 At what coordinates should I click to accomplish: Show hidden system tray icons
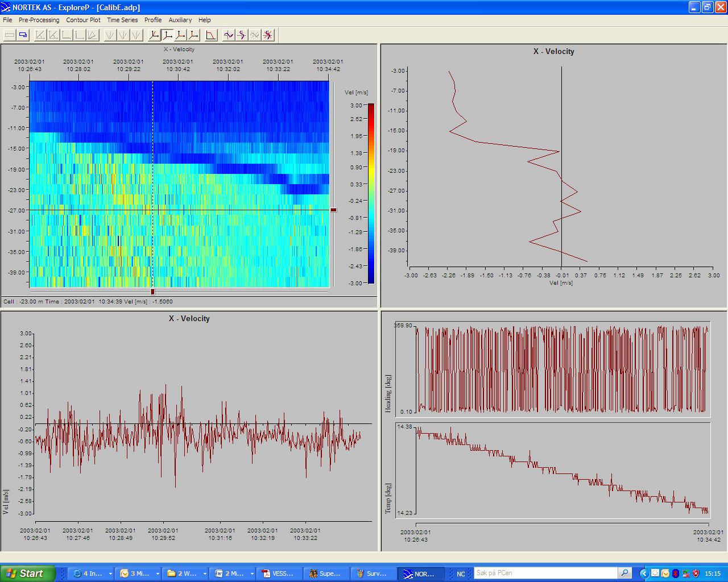point(643,573)
